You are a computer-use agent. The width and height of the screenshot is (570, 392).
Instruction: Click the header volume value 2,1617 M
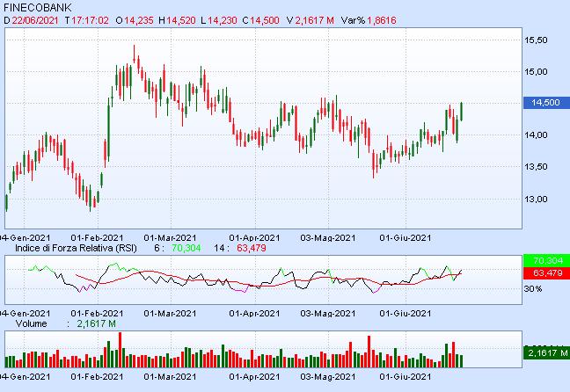(x=314, y=20)
